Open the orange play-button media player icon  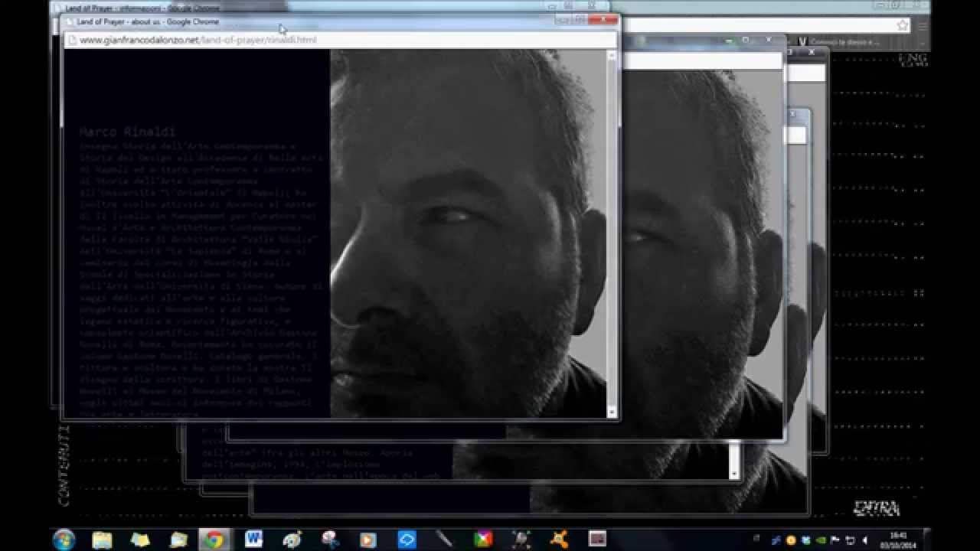point(368,540)
